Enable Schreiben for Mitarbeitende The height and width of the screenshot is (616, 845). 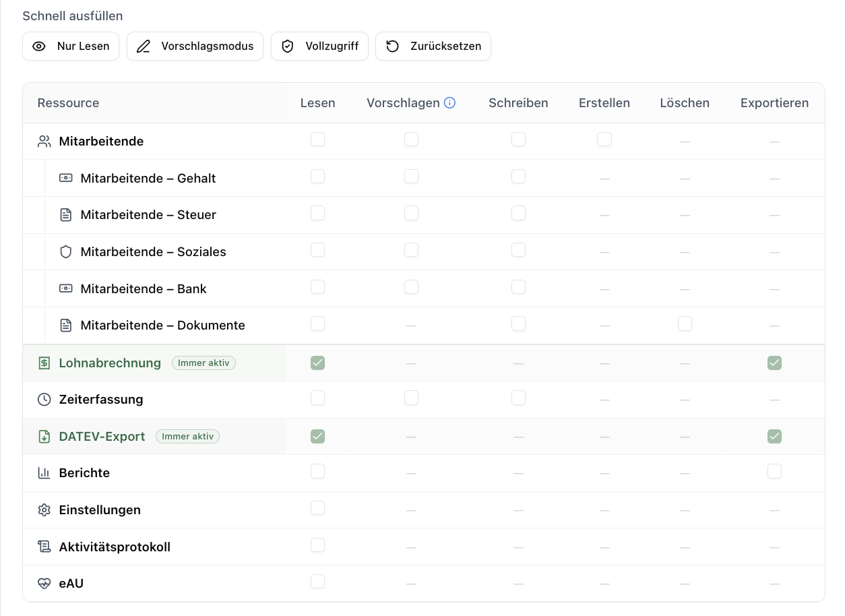tap(518, 140)
